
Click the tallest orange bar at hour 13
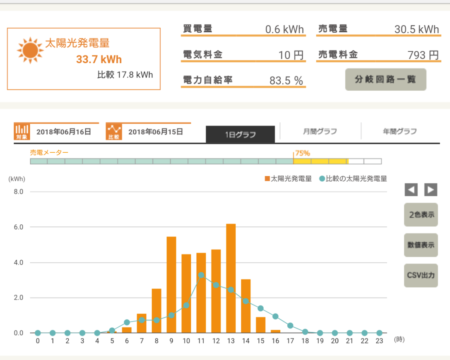[231, 278]
